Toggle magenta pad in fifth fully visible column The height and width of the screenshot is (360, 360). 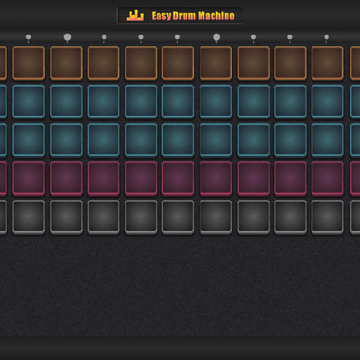click(178, 178)
